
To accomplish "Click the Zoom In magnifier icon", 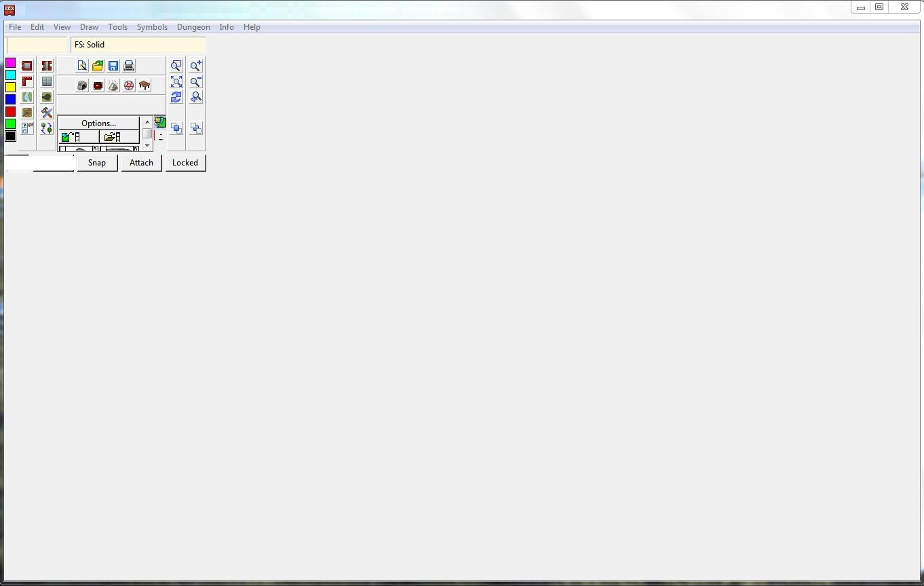I will 196,66.
